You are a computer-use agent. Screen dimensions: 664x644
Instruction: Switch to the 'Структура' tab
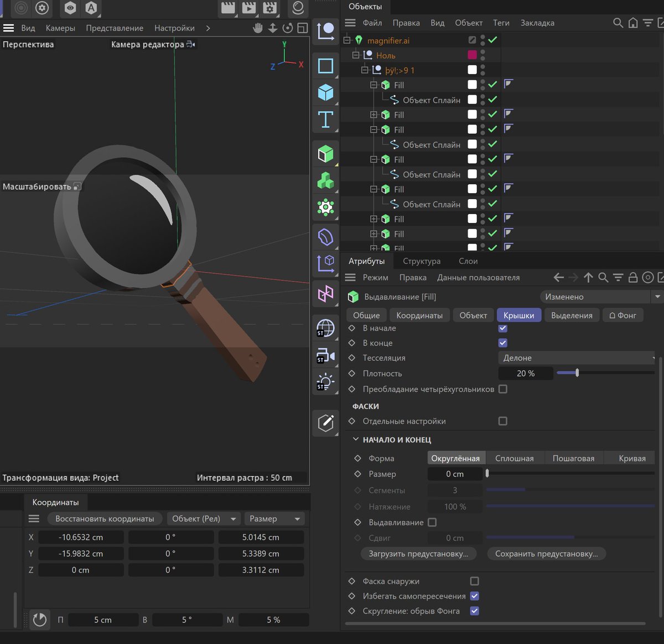422,261
